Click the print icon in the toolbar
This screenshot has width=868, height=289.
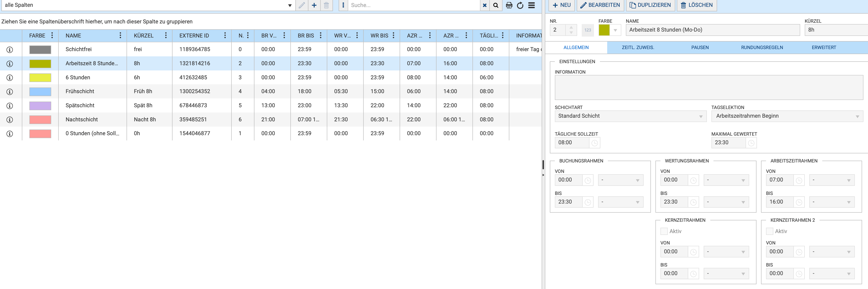[509, 5]
